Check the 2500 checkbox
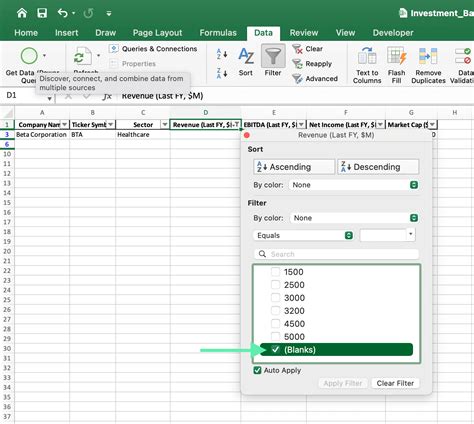 [275, 285]
